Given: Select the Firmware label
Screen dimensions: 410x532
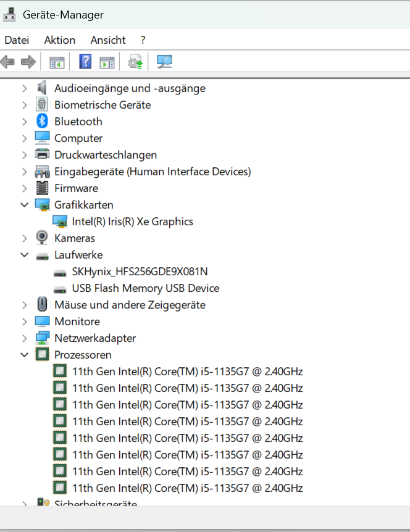Looking at the screenshot, I should coord(77,188).
